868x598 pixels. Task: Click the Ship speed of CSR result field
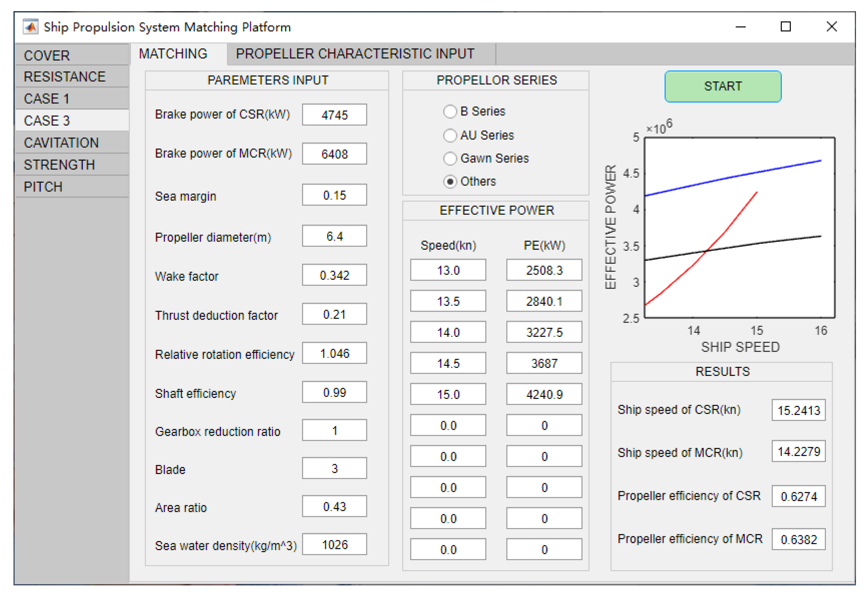coord(798,410)
